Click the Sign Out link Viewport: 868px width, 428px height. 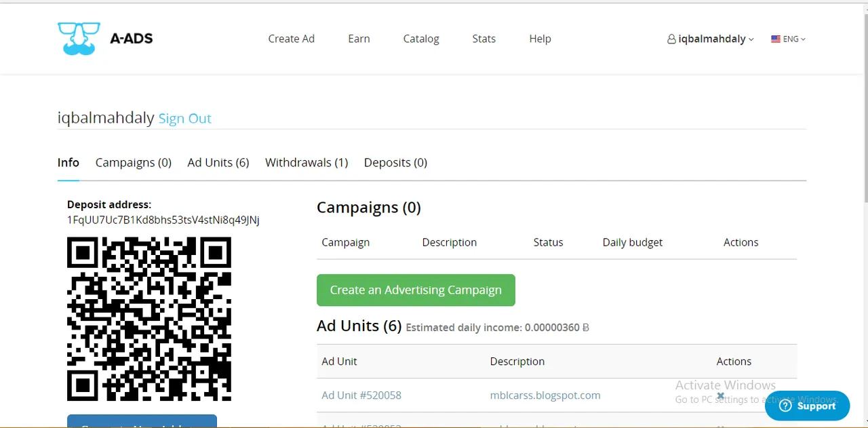185,119
